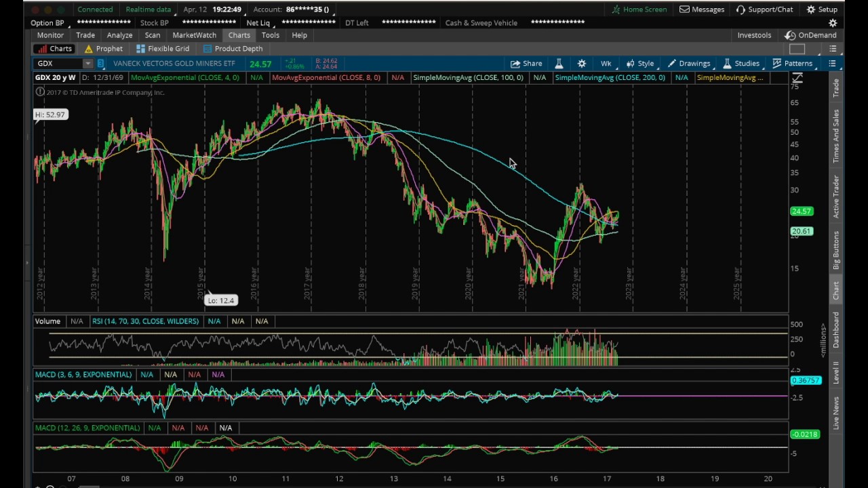
Task: Open the flask icon beside Share
Action: click(x=559, y=64)
